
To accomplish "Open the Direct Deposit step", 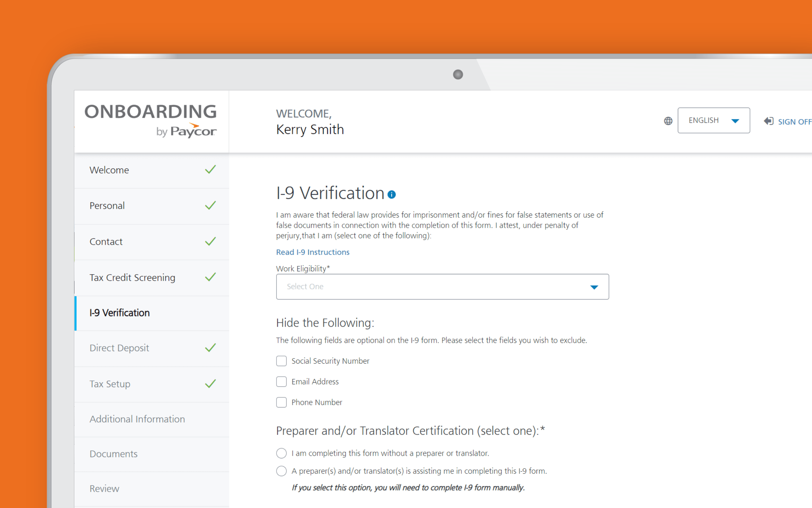I will click(152, 348).
